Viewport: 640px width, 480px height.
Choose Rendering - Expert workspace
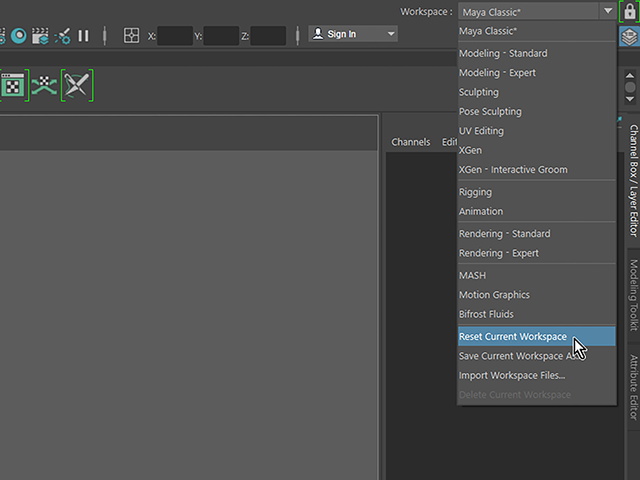[x=537, y=253]
